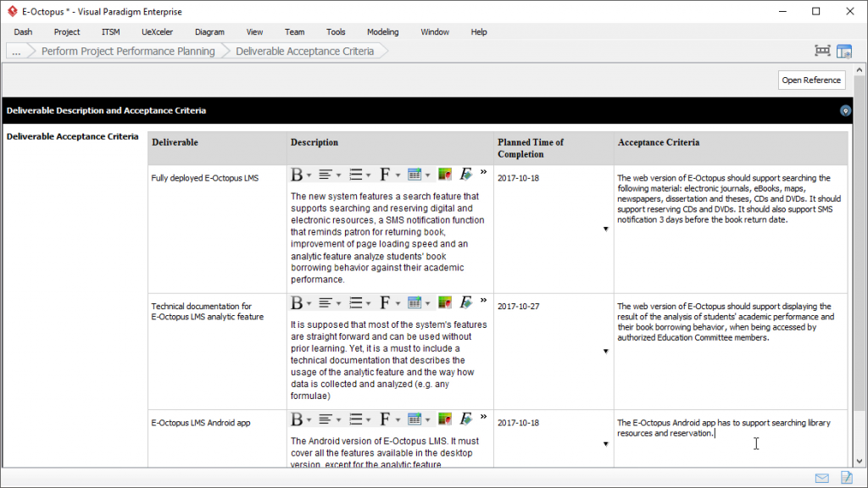868x488 pixels.
Task: Click the handi selection breadcrumb ellipsis icon
Action: [x=16, y=51]
